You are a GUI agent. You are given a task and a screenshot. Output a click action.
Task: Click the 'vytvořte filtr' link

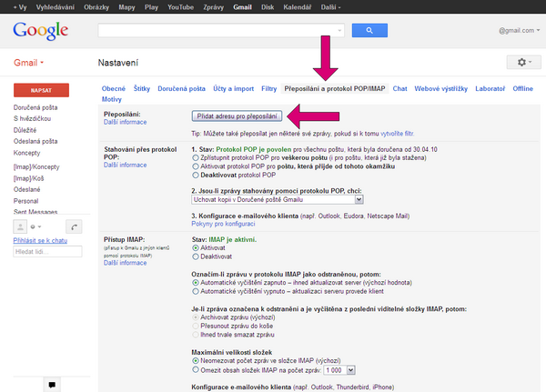point(397,134)
